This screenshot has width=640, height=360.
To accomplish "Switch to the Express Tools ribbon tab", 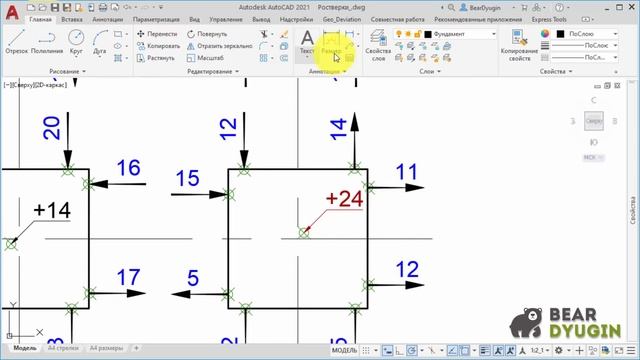I will click(x=549, y=19).
